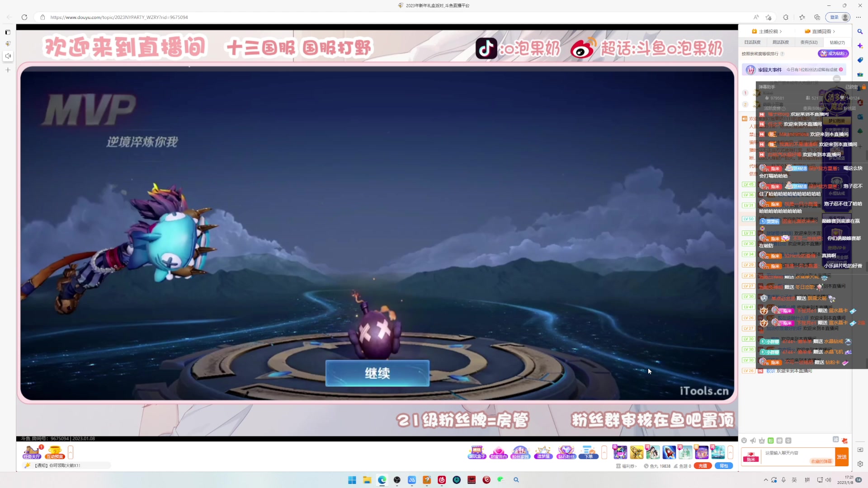Click the 拖米 fan badge selector in chat box
868x488 pixels.
[x=751, y=457]
